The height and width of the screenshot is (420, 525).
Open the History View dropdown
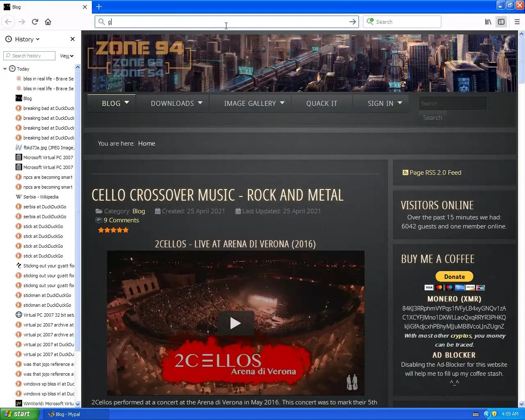[x=67, y=56]
